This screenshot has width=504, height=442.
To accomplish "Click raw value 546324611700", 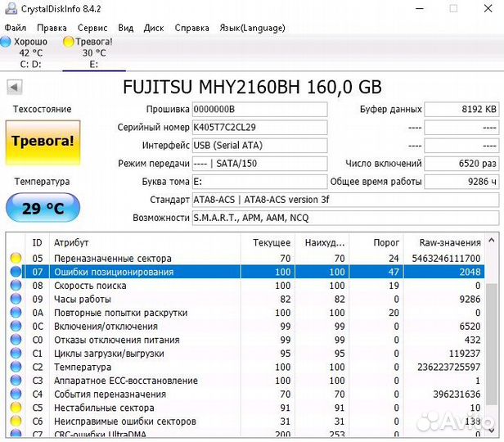I will (446, 259).
